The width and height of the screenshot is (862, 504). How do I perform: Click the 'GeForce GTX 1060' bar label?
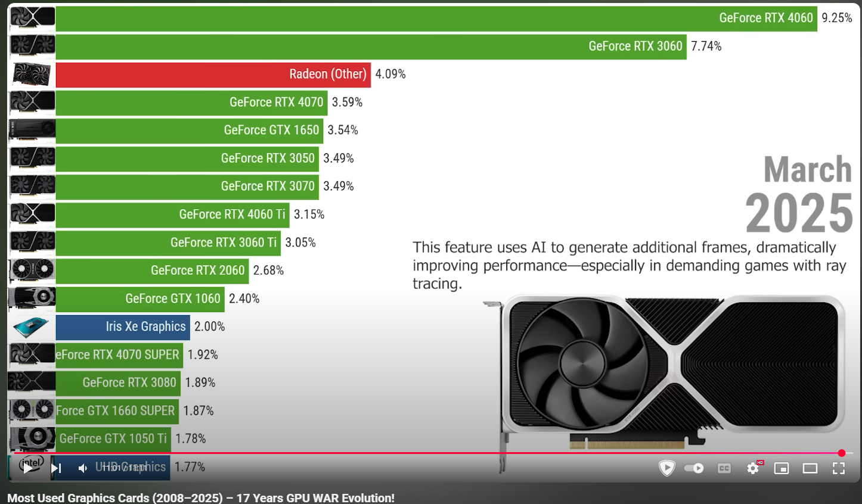click(x=173, y=298)
